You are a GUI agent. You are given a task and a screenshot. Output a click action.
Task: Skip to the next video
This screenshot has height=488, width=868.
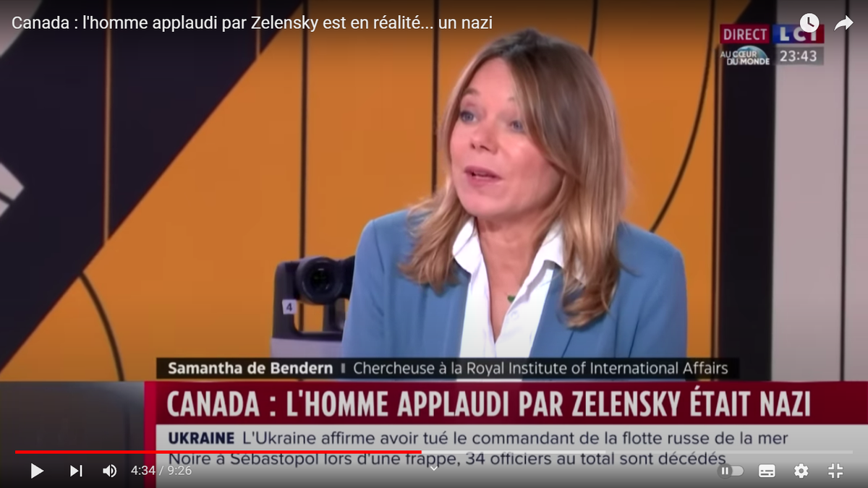[75, 471]
